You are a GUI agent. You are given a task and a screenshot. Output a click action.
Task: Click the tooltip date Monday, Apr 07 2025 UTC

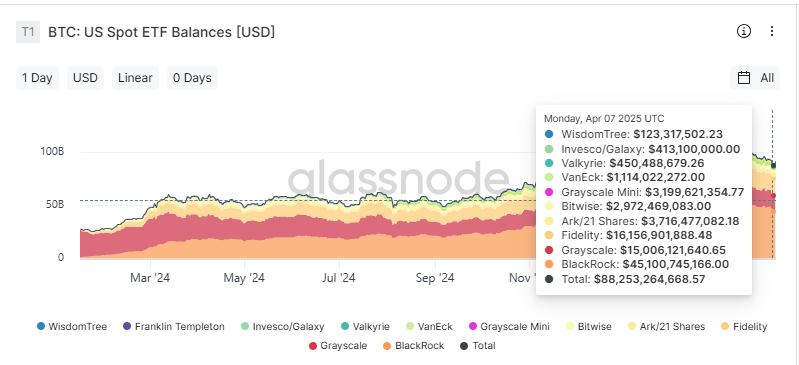(604, 119)
